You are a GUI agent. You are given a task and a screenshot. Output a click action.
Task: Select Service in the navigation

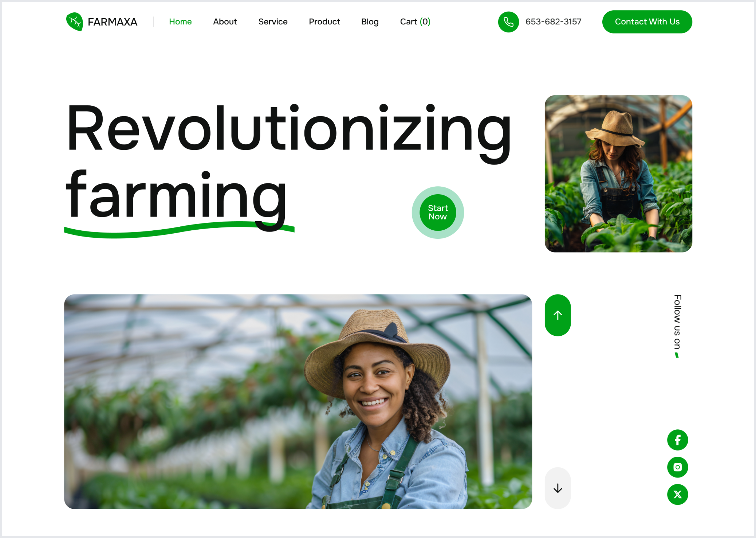273,22
